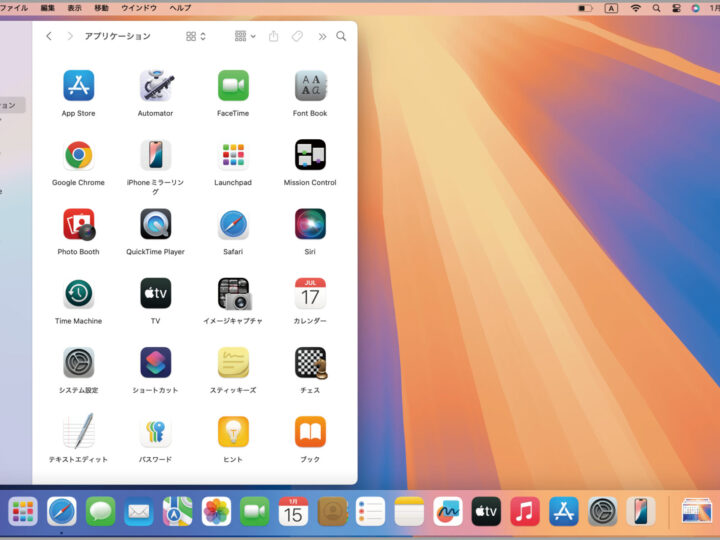Screen dimensions: 720x540
Task: Select the システム設定 app in Finder window
Action: coord(79,363)
